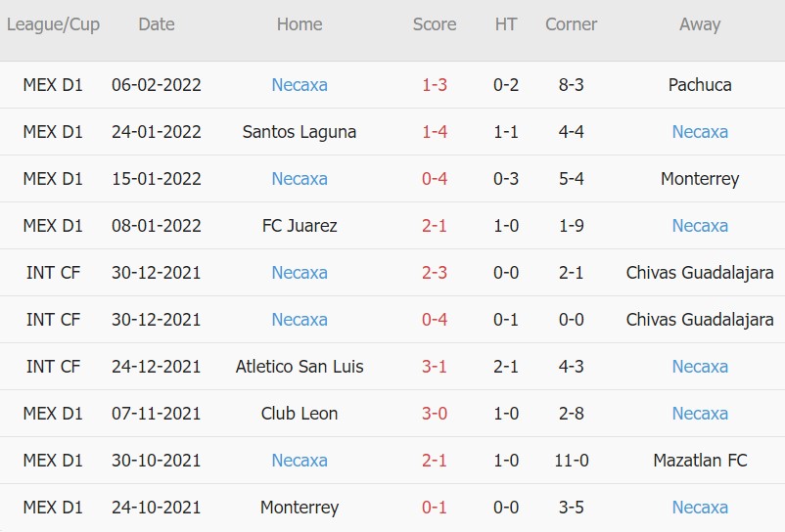Open the 3-0 score of Club Leon match
The width and height of the screenshot is (785, 532).
click(435, 414)
